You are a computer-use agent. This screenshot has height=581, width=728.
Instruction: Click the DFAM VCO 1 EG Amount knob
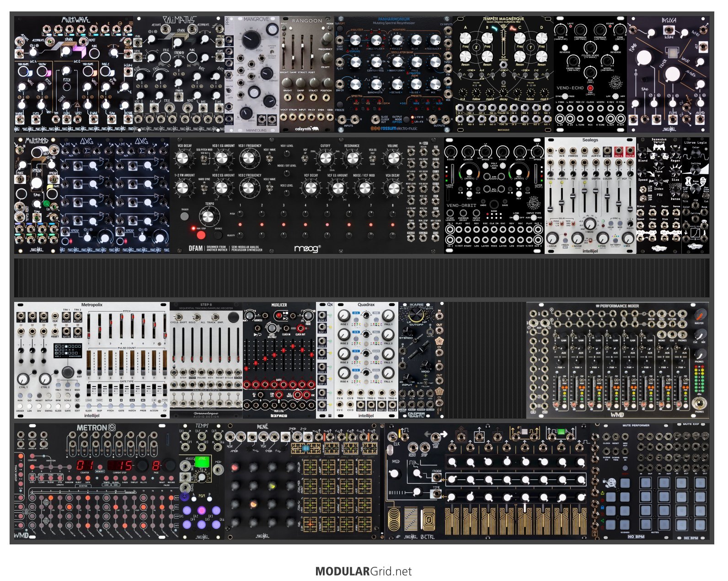point(222,158)
